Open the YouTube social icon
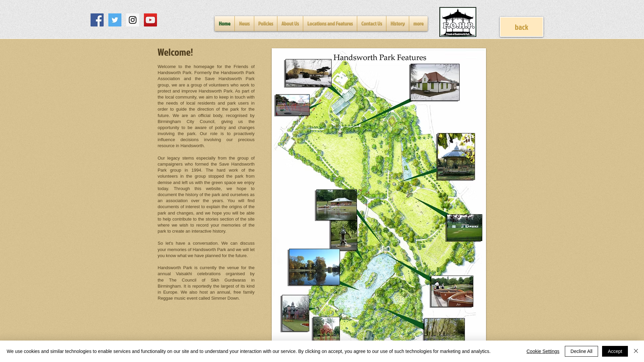644x362 pixels. 150,20
